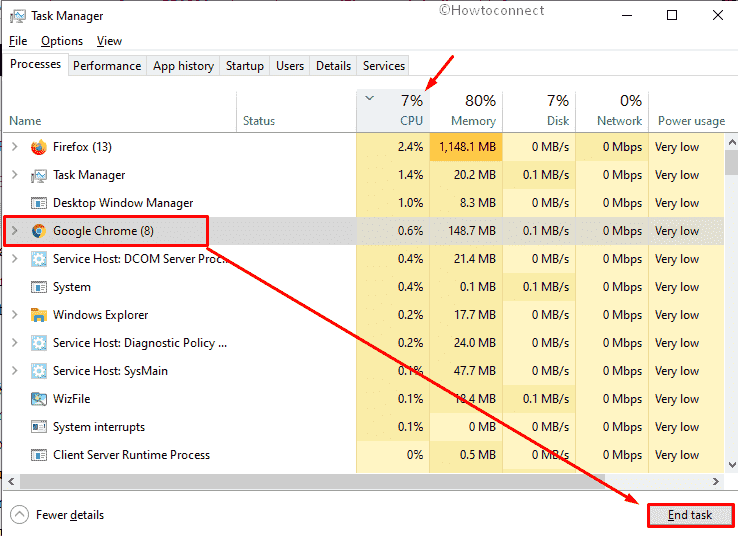Screen dimensions: 738x536
Task: Click the WizFile application icon
Action: (x=39, y=399)
